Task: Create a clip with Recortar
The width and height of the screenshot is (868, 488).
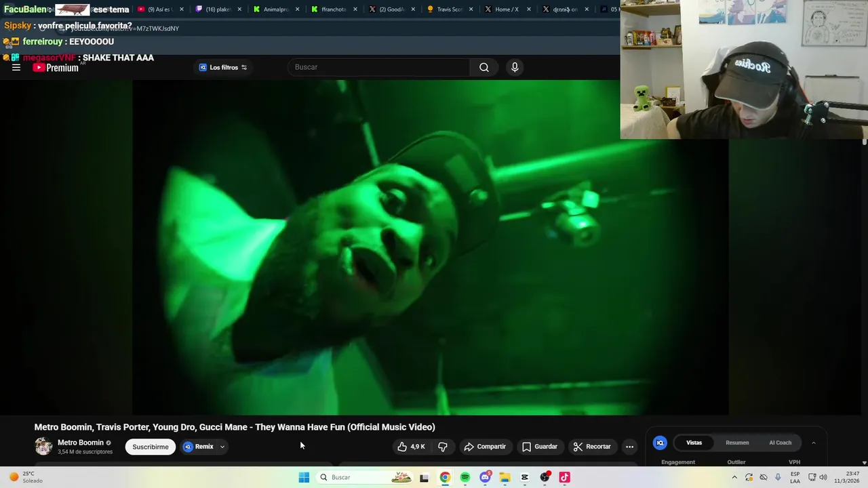Action: tap(592, 447)
